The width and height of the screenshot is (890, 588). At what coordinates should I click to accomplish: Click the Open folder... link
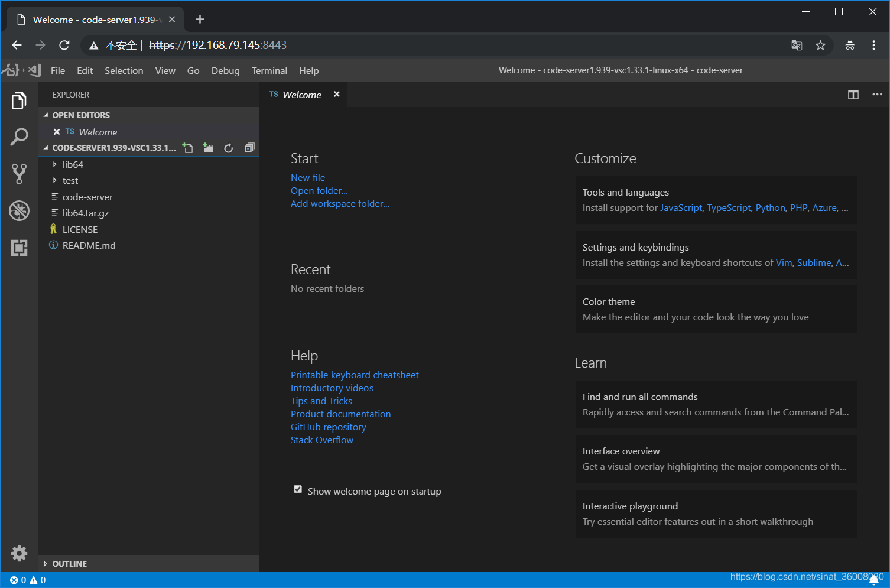click(x=319, y=190)
